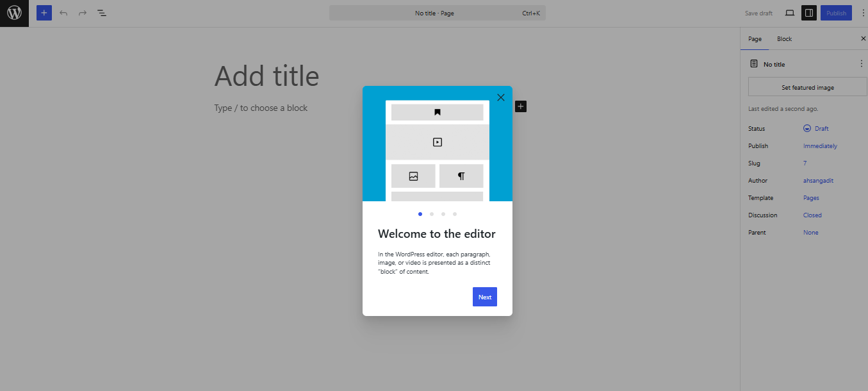Open the Document Overview list icon
Image resolution: width=868 pixels, height=391 pixels.
point(102,13)
